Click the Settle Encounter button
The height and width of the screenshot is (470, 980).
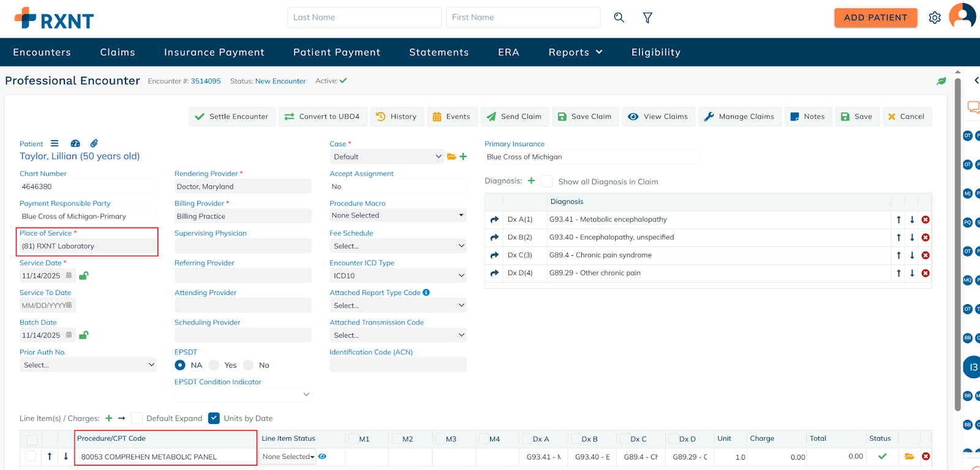point(232,117)
